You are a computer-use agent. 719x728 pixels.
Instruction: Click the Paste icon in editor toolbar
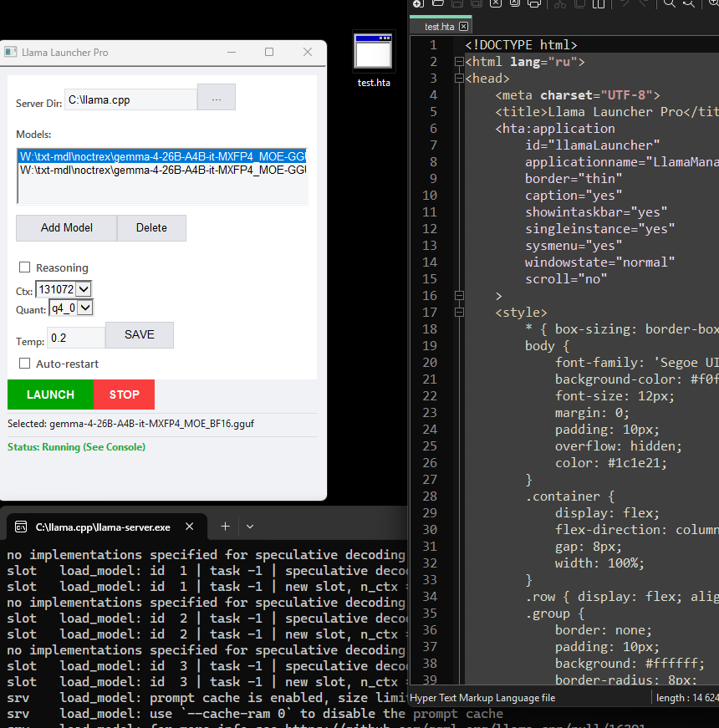pyautogui.click(x=599, y=3)
